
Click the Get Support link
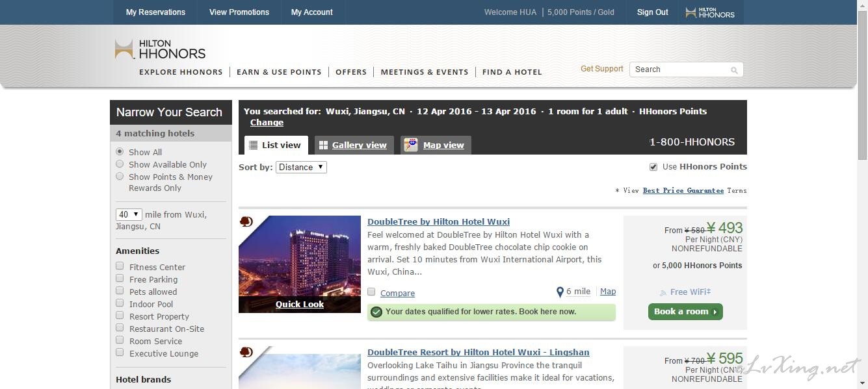point(602,69)
